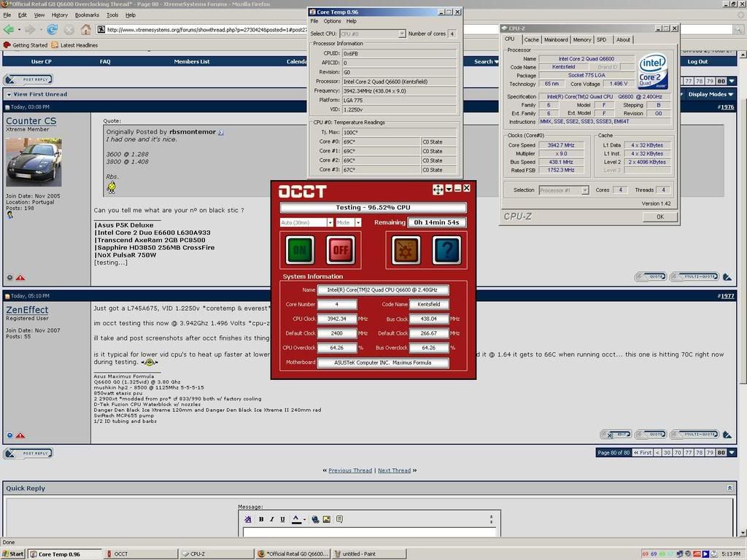
Task: Open font color dropdown arrow in Quick Reply
Action: [304, 519]
